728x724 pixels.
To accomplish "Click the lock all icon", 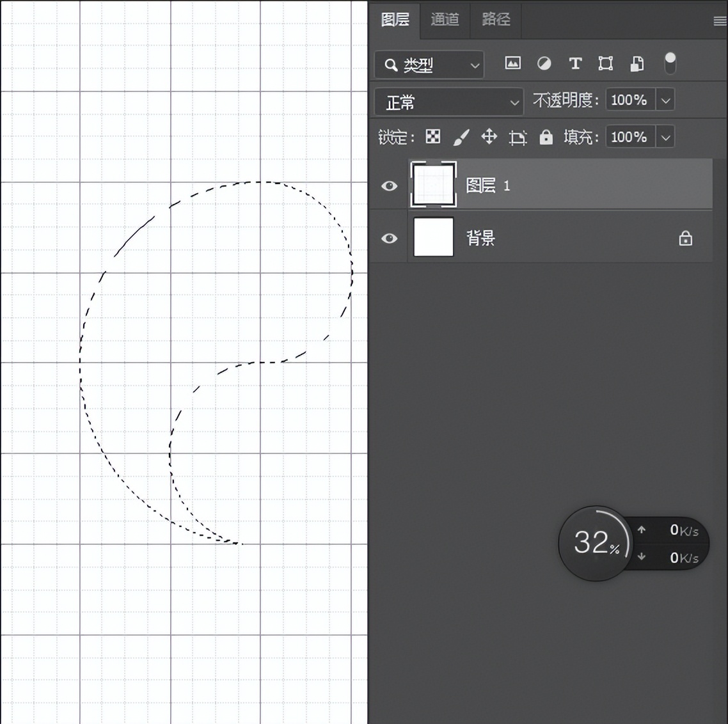I will (546, 136).
